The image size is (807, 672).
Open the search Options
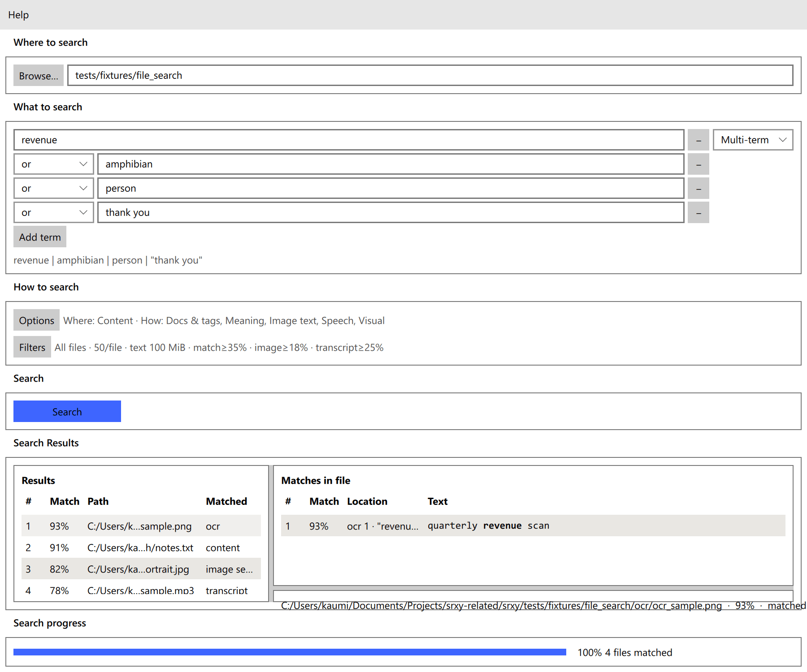[36, 320]
